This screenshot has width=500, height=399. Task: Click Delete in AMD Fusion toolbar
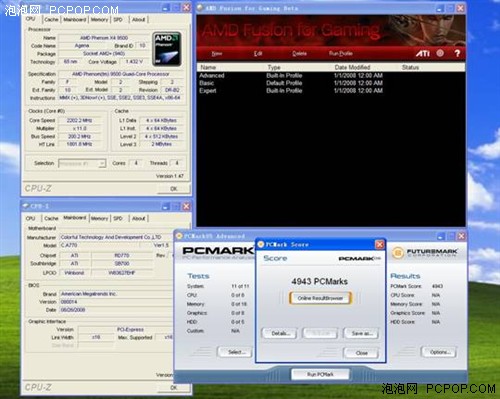(299, 54)
